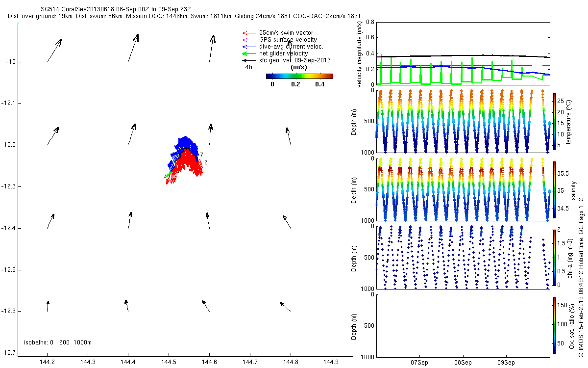Click the salinity colorbar
588x368 pixels.
(x=554, y=189)
